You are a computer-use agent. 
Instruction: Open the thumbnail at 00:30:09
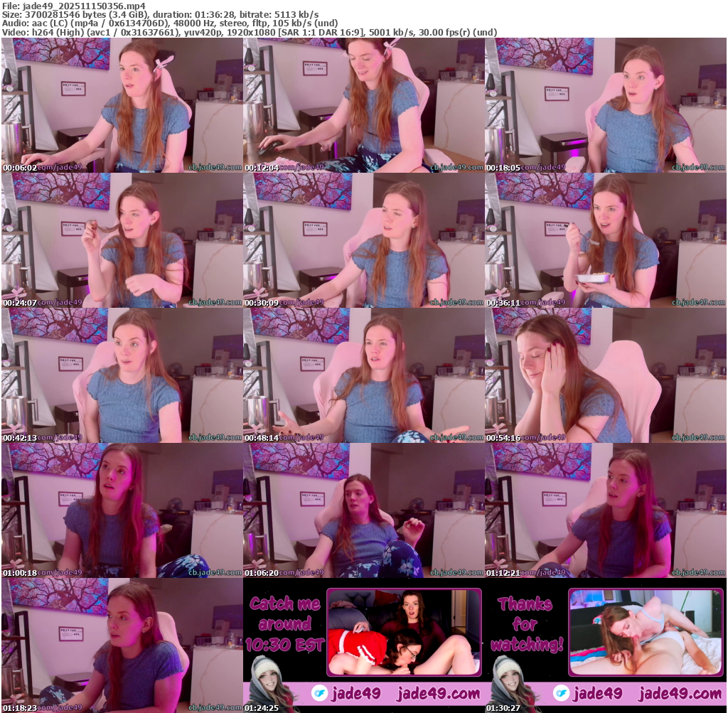click(363, 240)
